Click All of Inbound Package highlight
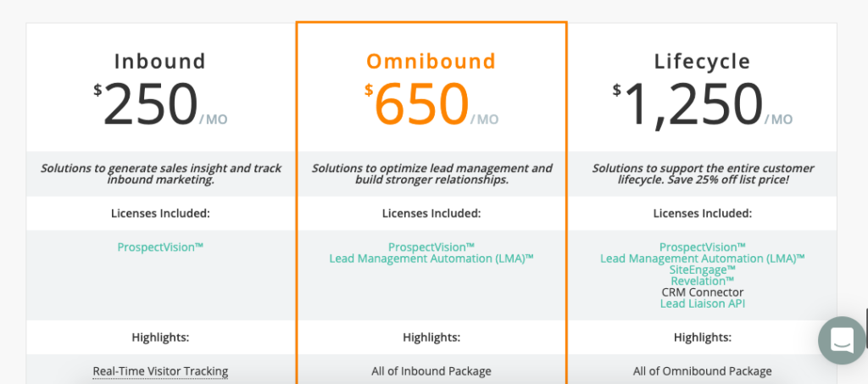 431,371
